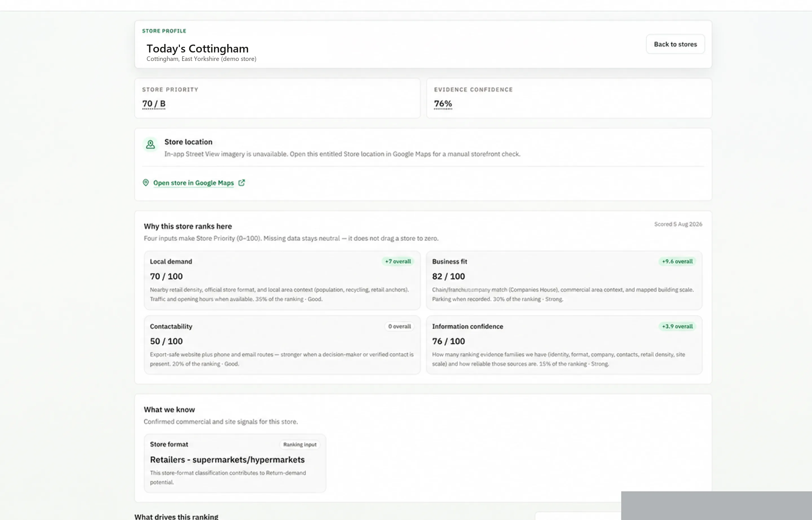Click the Scored 5 Aug 2026 date
The height and width of the screenshot is (520, 812).
678,224
